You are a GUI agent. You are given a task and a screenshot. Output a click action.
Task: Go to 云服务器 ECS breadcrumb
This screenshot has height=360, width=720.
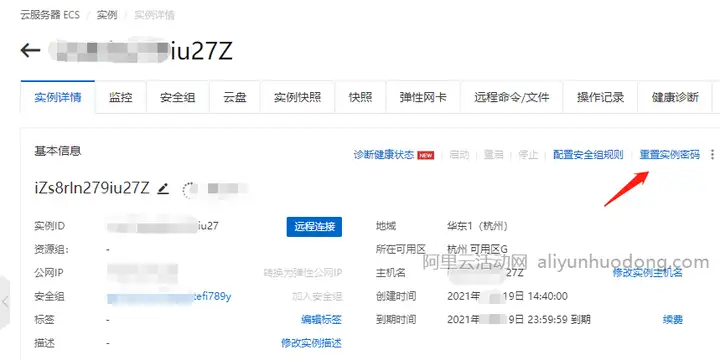tap(50, 15)
